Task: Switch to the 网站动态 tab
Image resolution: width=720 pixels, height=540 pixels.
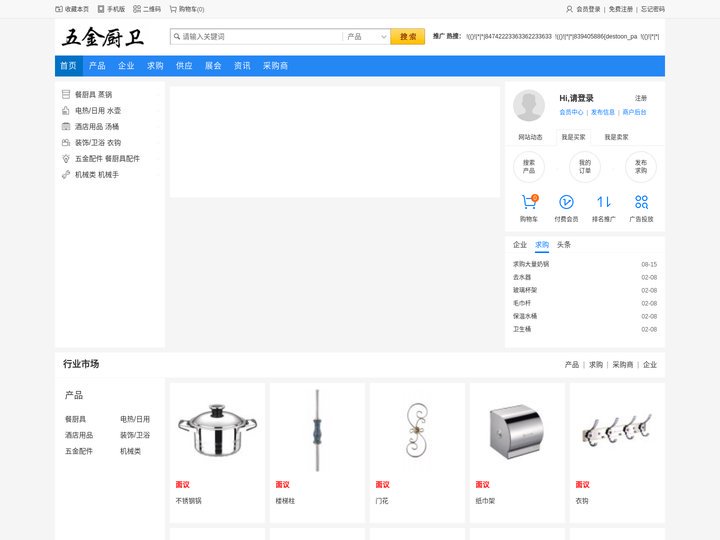Action: click(x=530, y=137)
